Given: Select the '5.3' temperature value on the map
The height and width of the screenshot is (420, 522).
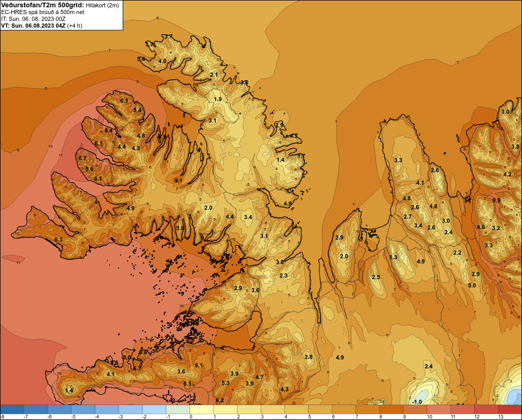Looking at the screenshot, I should coord(226,383).
